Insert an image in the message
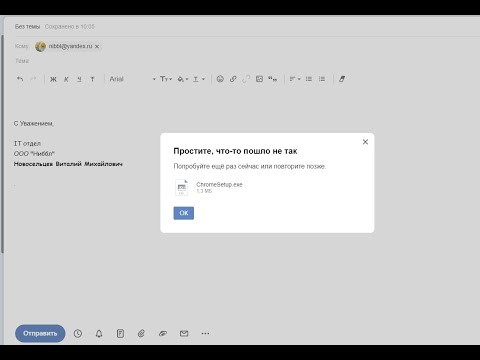The width and height of the screenshot is (480, 360). 259,79
